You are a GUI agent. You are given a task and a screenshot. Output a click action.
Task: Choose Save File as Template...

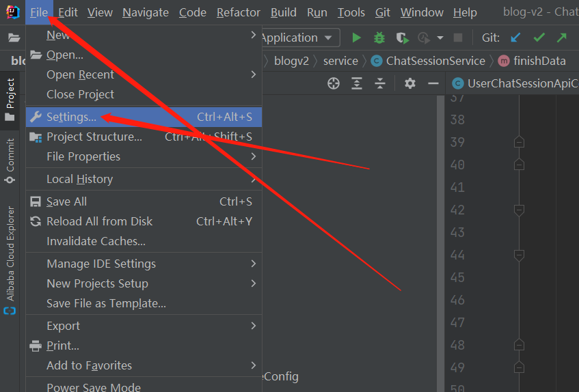pos(144,303)
